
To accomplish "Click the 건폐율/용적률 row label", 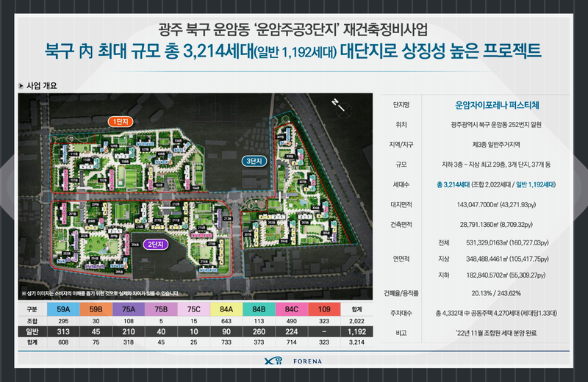I will (x=401, y=293).
